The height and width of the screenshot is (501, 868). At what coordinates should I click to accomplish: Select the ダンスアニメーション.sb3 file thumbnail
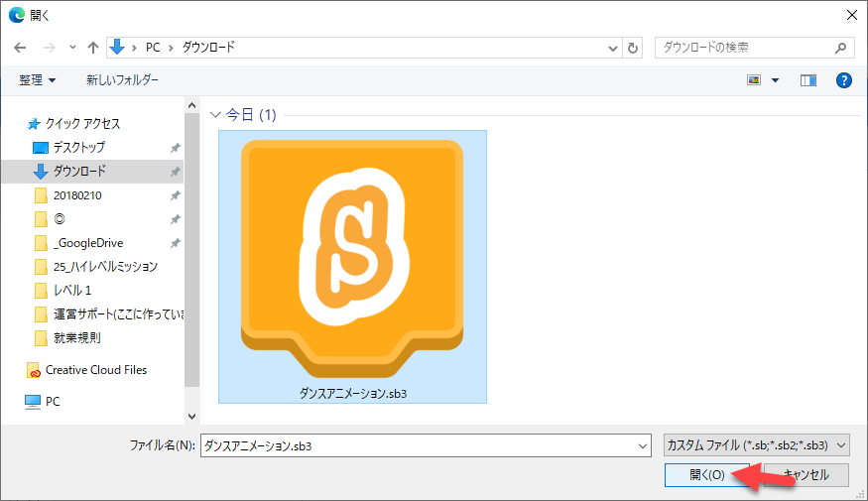pos(352,265)
